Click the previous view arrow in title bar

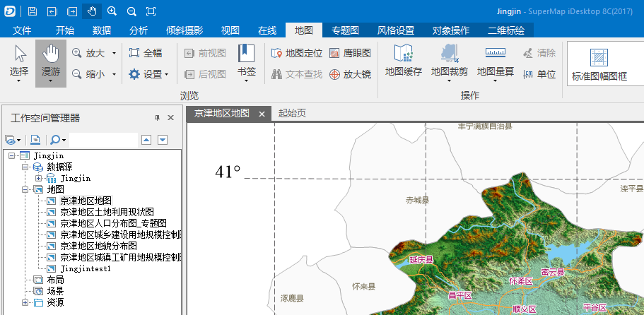(x=52, y=11)
